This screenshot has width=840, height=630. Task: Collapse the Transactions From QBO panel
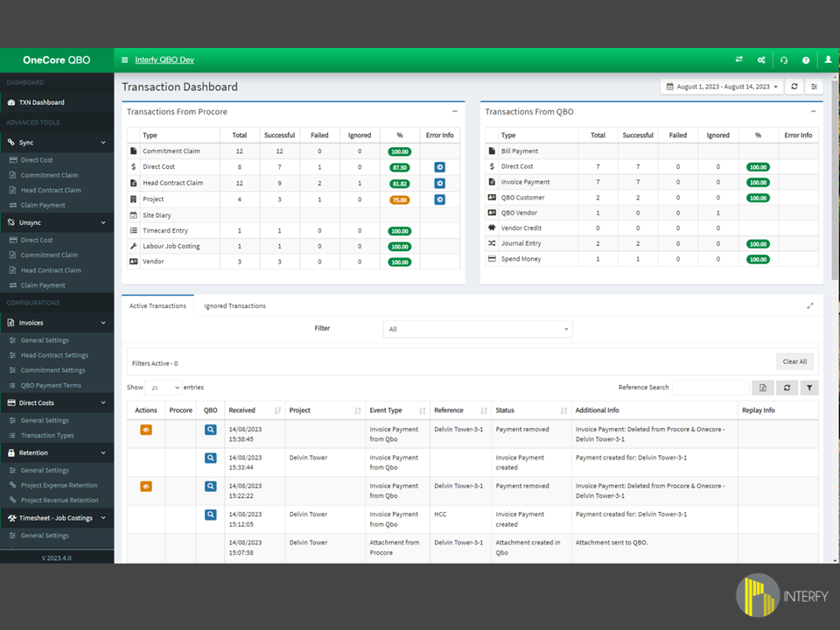(813, 111)
